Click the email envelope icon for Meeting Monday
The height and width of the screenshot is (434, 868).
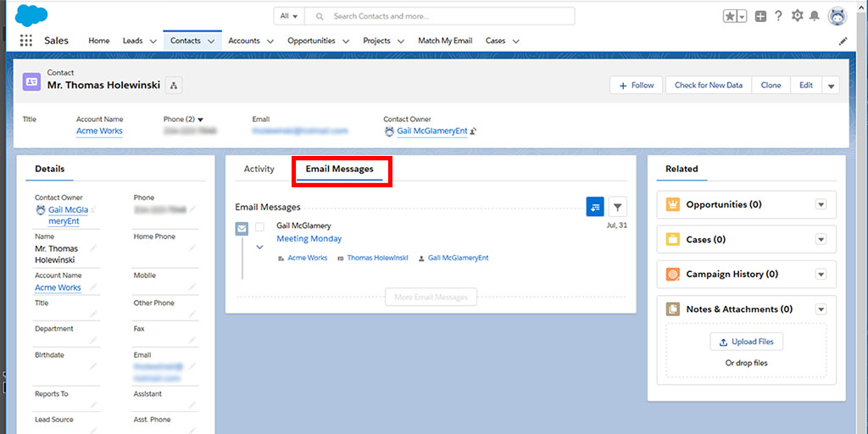click(242, 227)
